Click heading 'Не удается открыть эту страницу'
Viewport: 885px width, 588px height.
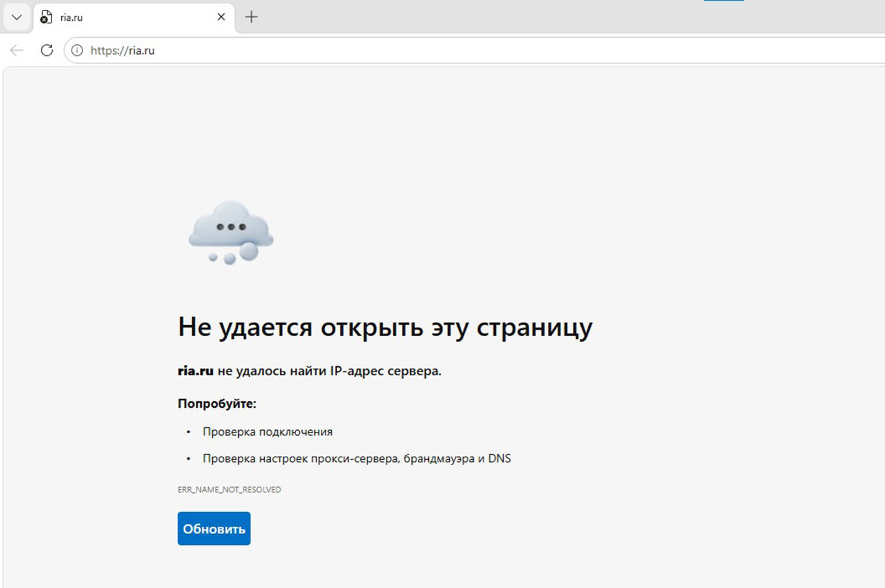[x=385, y=327]
